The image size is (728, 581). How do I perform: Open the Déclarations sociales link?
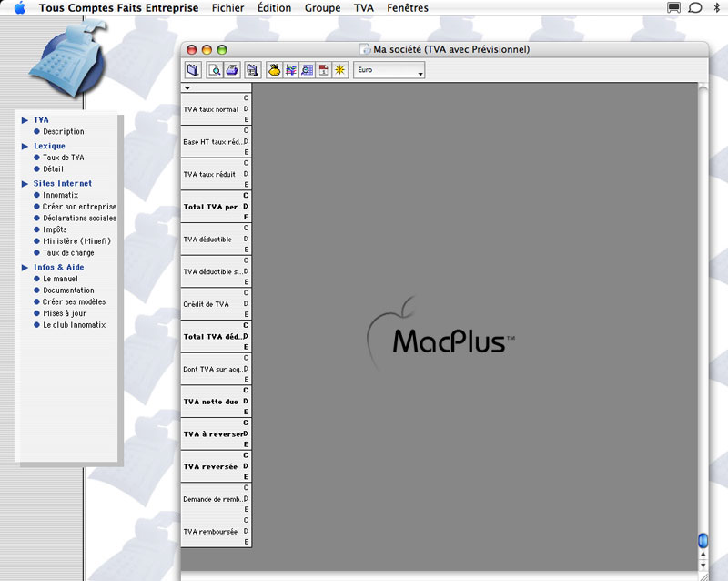80,218
